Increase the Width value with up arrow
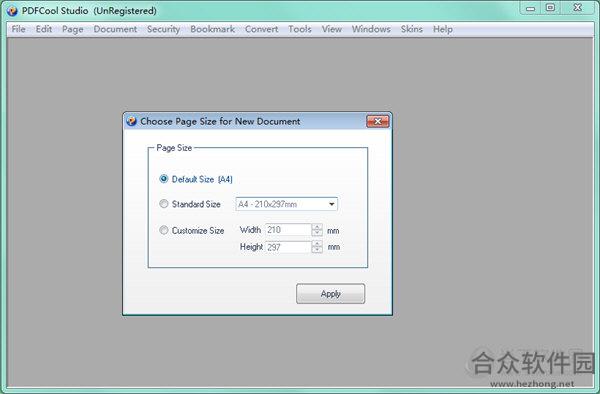The image size is (600, 394). pos(317,226)
